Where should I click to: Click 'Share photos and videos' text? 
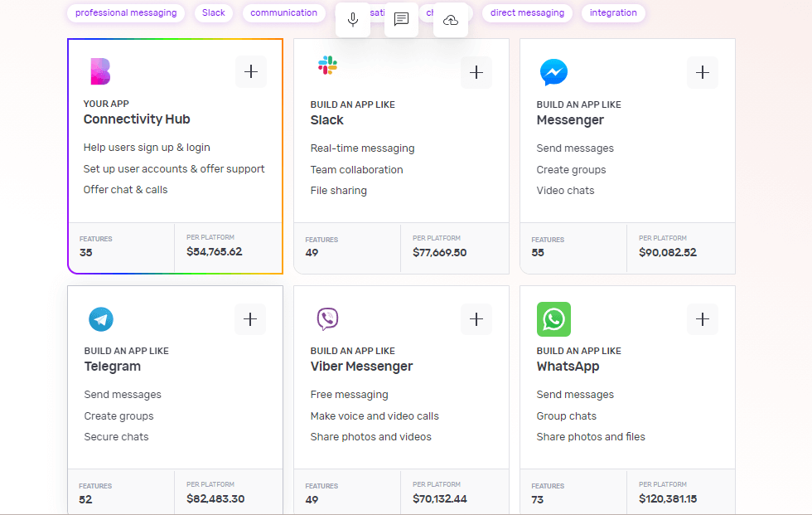(x=371, y=437)
